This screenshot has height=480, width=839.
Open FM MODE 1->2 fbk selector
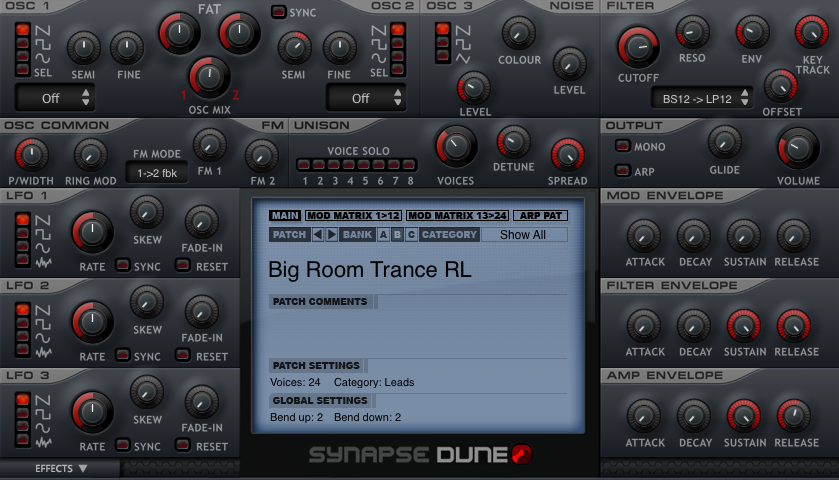(x=157, y=173)
